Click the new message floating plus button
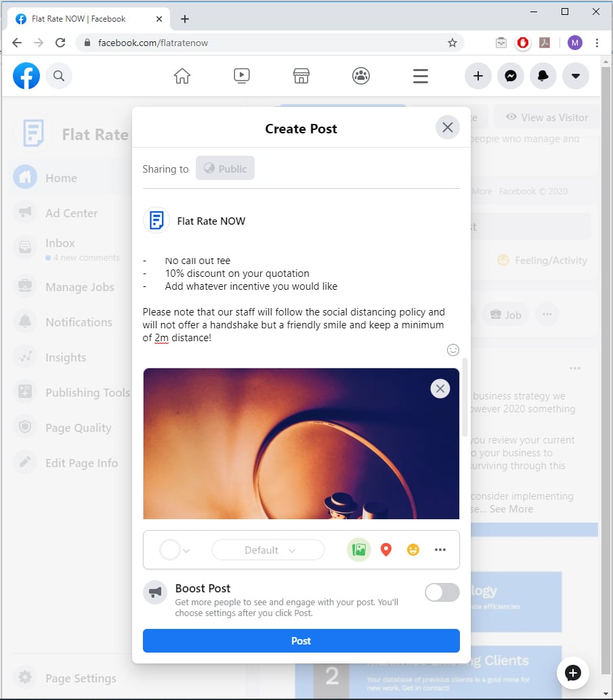 point(573,673)
